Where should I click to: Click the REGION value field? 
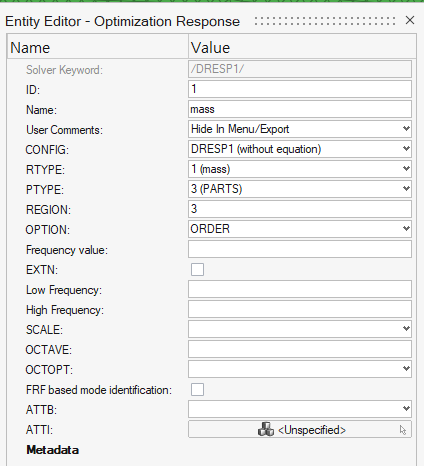tap(300, 209)
